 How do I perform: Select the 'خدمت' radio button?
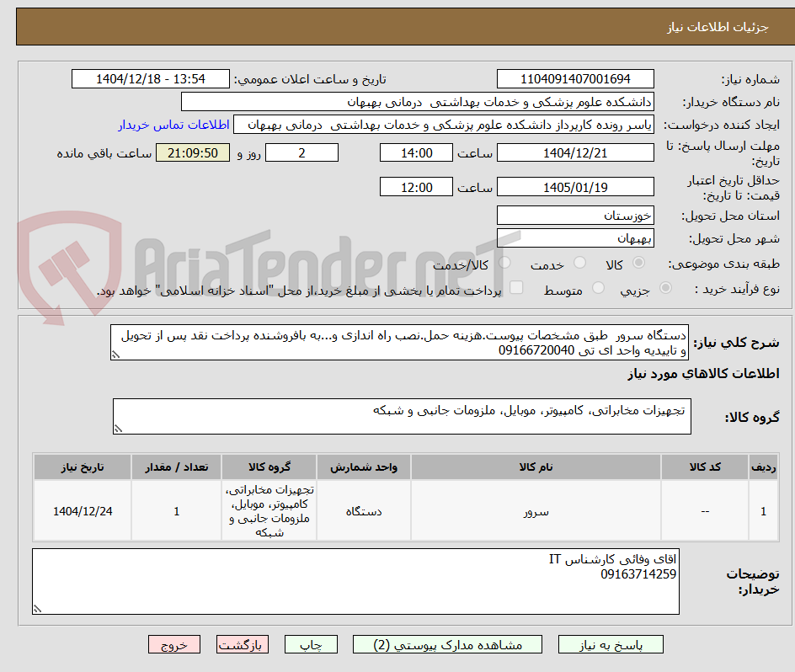[x=579, y=263]
